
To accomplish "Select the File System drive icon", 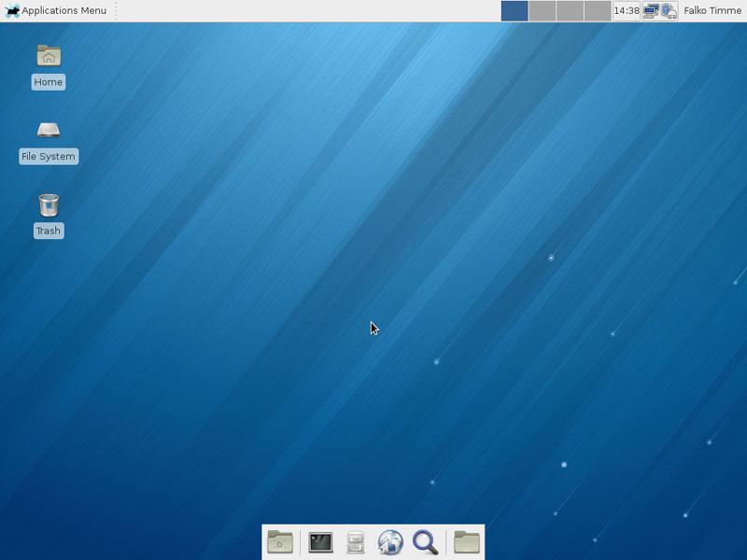I will click(x=49, y=130).
